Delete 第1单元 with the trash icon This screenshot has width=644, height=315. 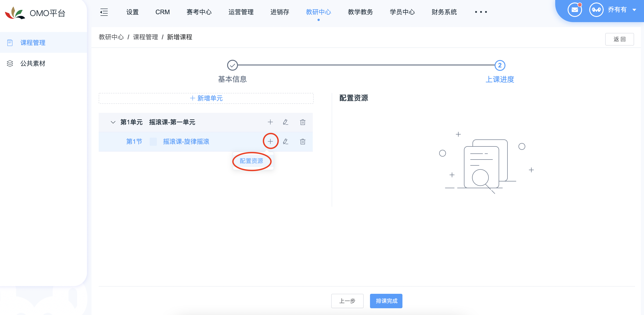coord(303,122)
